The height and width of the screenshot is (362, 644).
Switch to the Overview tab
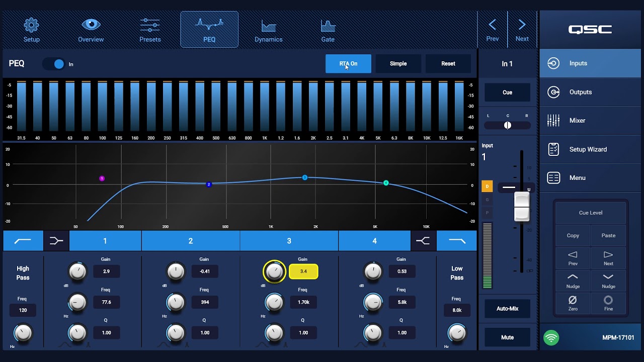91,30
